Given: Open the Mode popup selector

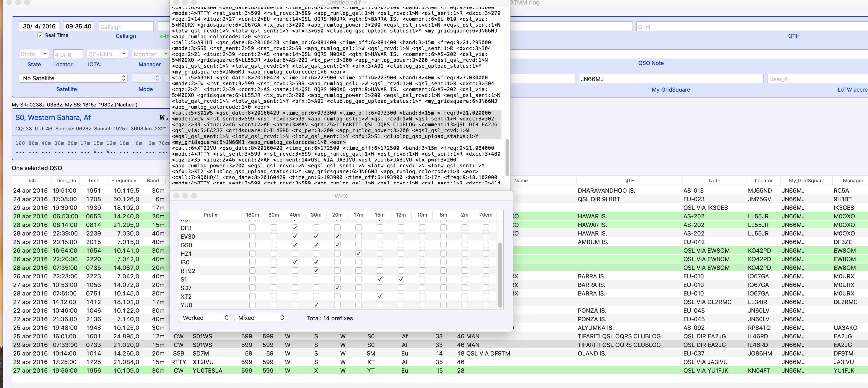Looking at the screenshot, I should (x=146, y=78).
